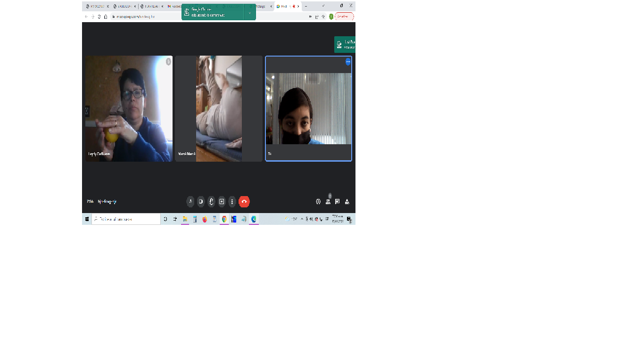Viewport: 644px width, 362px height.
Task: Open the blue options button on your tile
Action: (348, 62)
